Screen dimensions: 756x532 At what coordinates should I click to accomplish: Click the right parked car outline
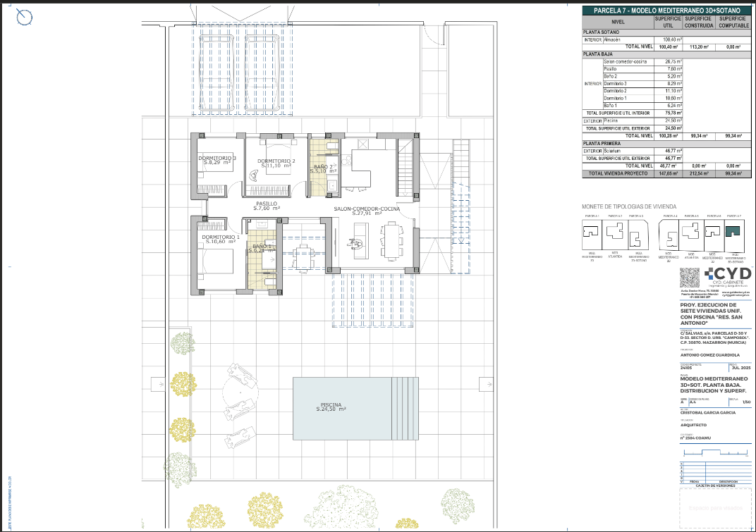point(262,73)
